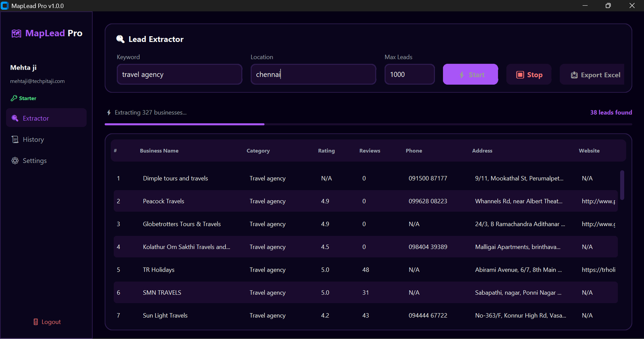This screenshot has height=339, width=644.
Task: Click the Peacock Travels website link
Action: coord(599,201)
